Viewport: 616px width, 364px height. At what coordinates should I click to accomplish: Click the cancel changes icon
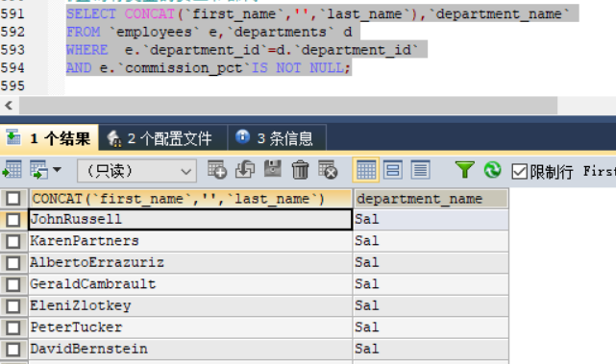point(328,170)
